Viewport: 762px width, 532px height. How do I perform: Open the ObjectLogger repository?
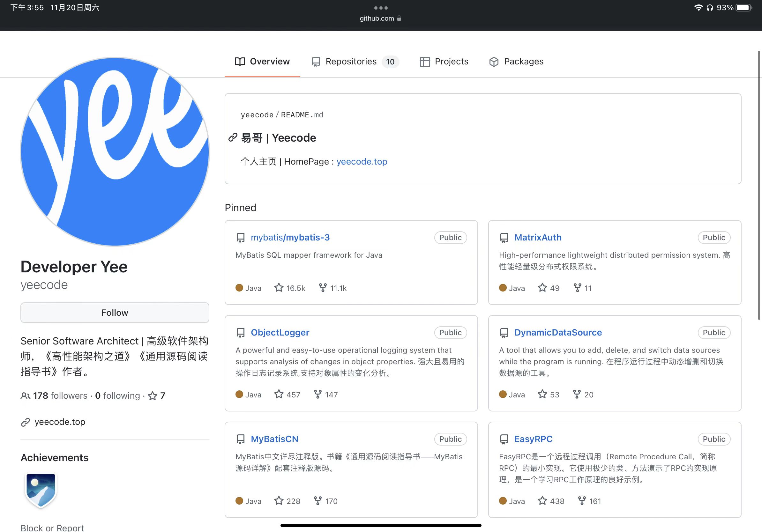(x=280, y=332)
